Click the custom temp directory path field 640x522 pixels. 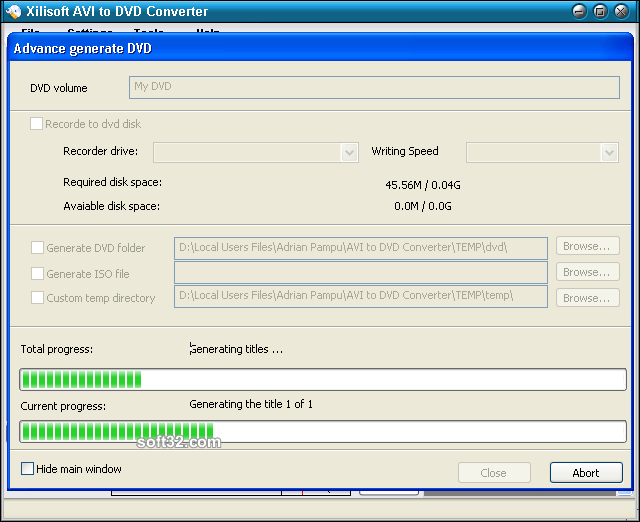click(361, 297)
